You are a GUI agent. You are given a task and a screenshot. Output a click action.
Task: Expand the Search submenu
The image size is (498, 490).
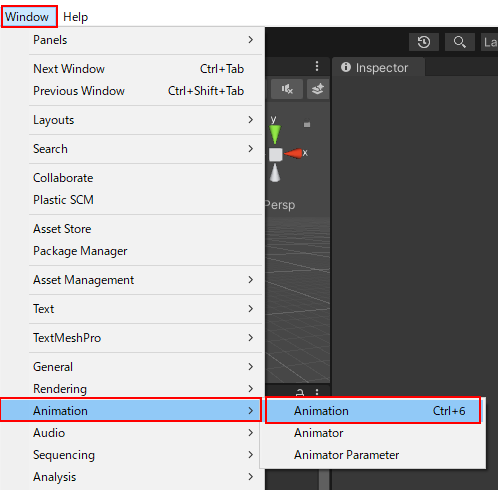click(132, 149)
